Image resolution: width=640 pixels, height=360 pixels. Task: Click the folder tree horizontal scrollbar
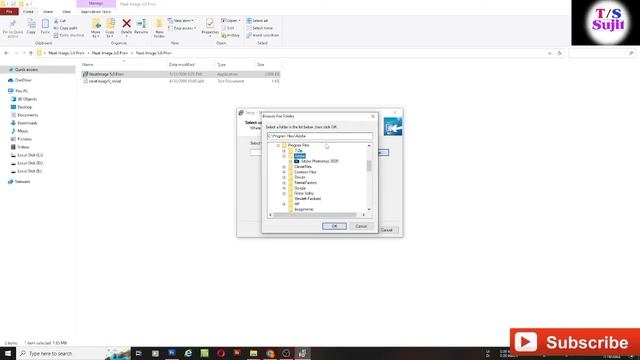(x=315, y=215)
